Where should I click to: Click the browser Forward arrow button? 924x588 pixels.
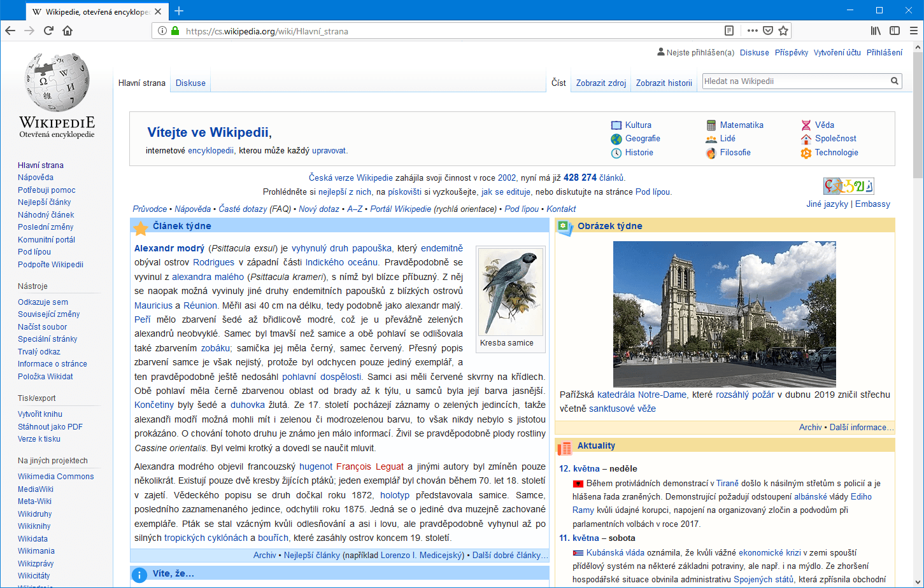click(29, 31)
